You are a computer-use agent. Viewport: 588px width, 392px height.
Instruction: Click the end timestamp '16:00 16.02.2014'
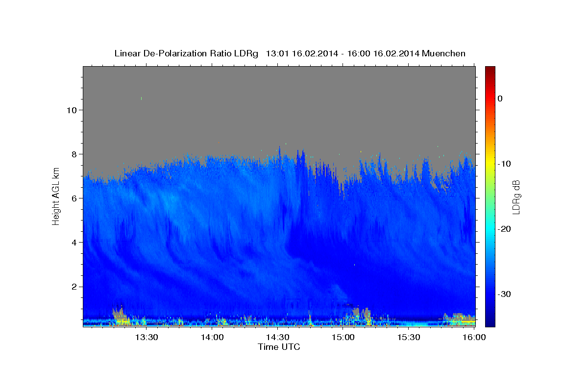click(x=383, y=53)
